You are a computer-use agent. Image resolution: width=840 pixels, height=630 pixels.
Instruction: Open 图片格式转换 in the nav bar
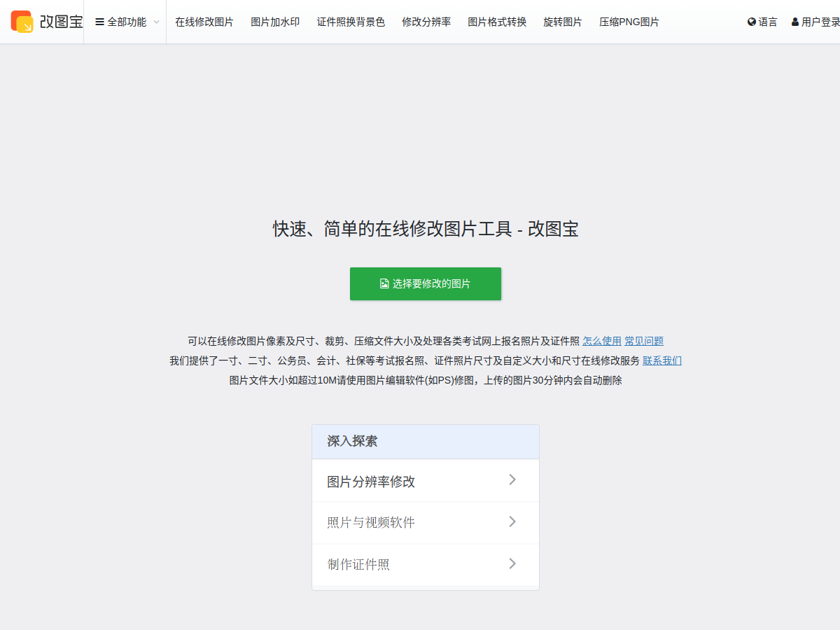click(497, 22)
